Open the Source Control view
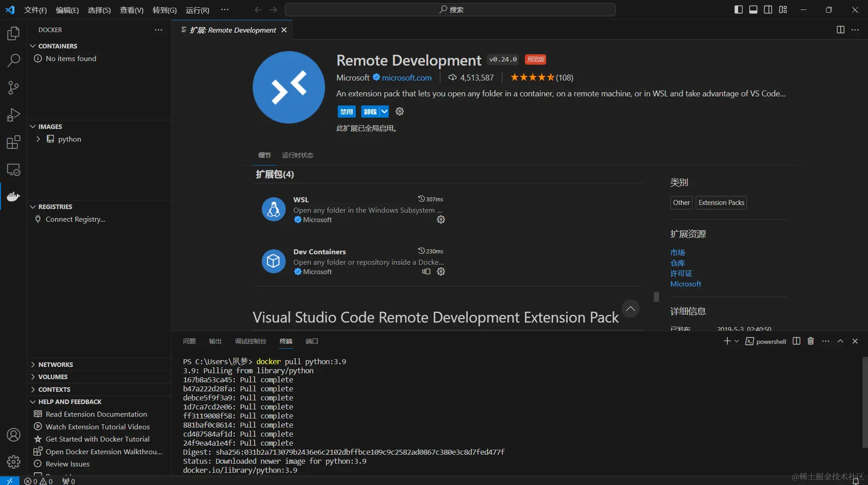Image resolution: width=868 pixels, height=485 pixels. click(14, 88)
